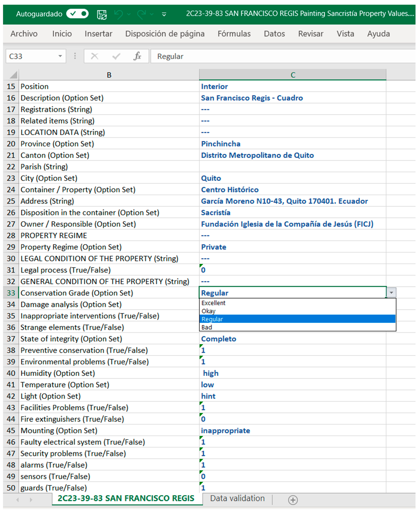Add new sheet with plus icon
The width and height of the screenshot is (420, 512).
pos(293,500)
